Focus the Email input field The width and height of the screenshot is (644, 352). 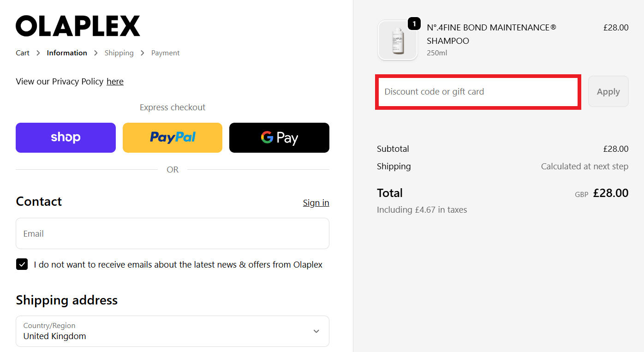click(172, 233)
